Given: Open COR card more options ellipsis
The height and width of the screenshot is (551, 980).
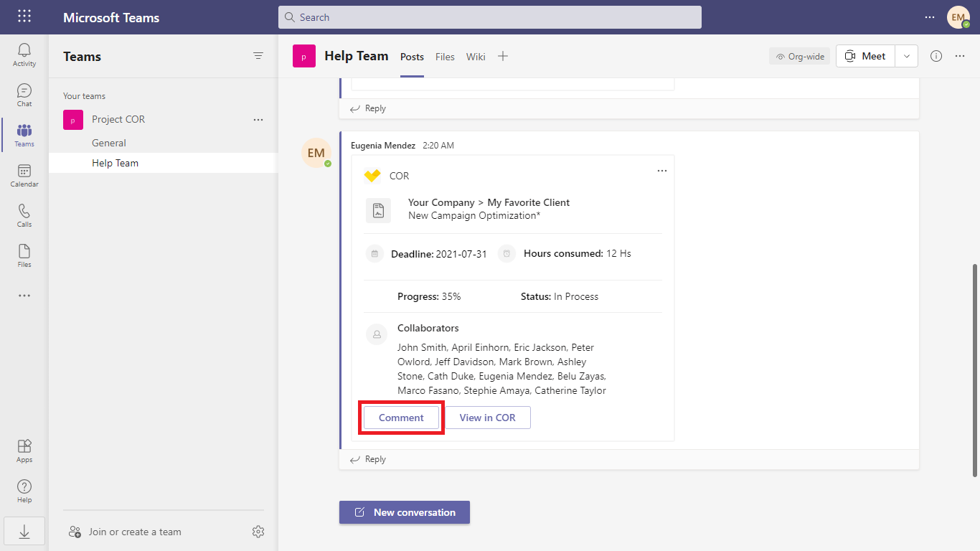Looking at the screenshot, I should pyautogui.click(x=662, y=171).
